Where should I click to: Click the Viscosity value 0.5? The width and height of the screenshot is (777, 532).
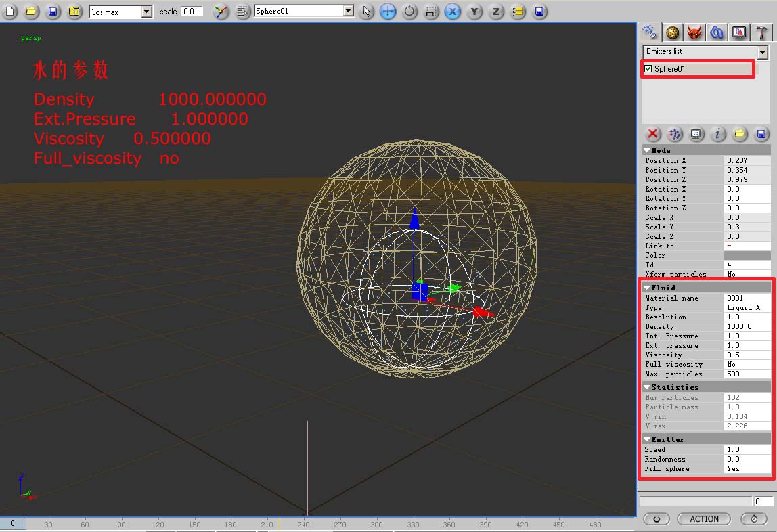[x=747, y=355]
